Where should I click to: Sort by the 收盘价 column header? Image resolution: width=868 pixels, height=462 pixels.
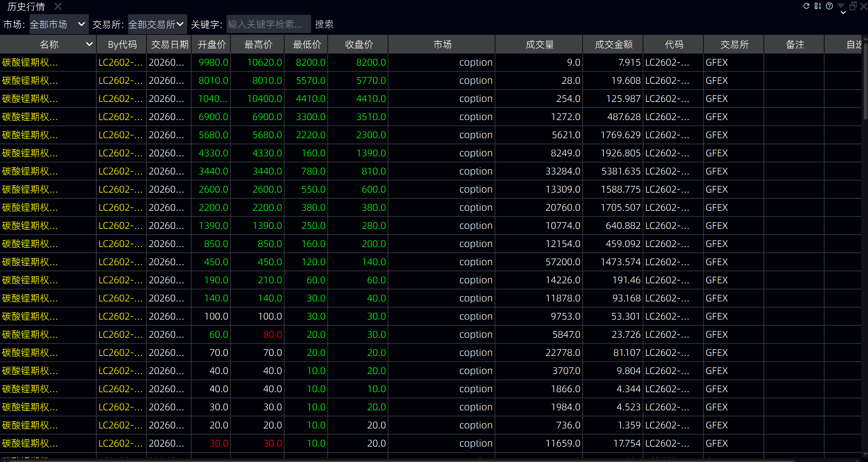point(358,44)
